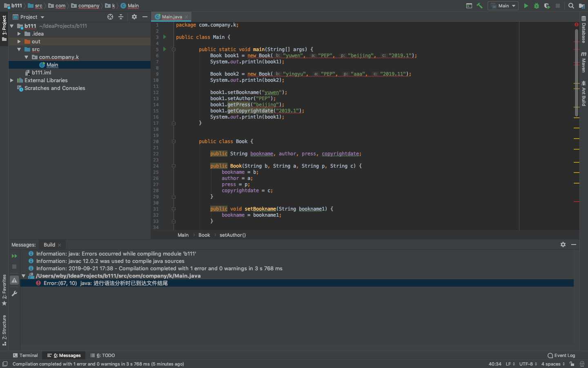This screenshot has width=588, height=368.
Task: Toggle the read-only lock icon in status bar
Action: point(572,364)
